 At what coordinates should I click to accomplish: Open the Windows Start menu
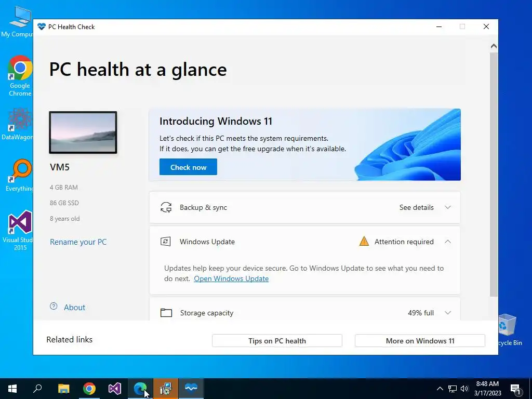pyautogui.click(x=12, y=389)
